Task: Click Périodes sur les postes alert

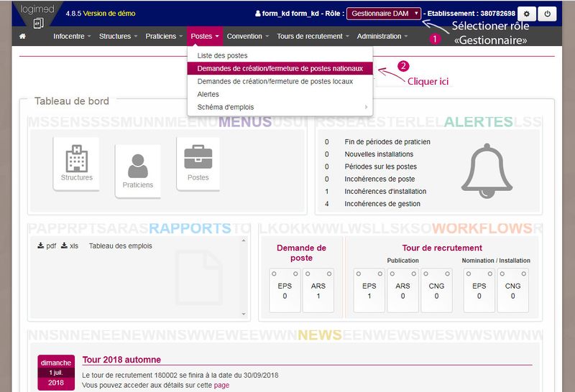Action: pos(381,167)
